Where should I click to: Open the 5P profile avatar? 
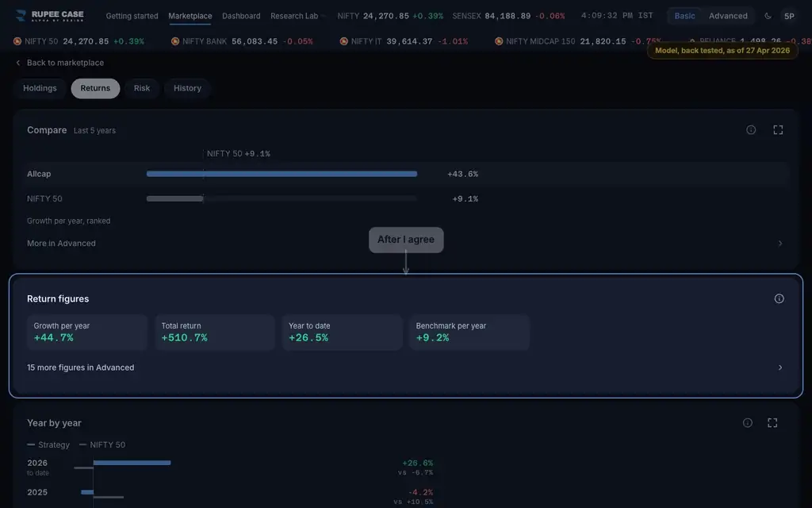click(x=789, y=16)
